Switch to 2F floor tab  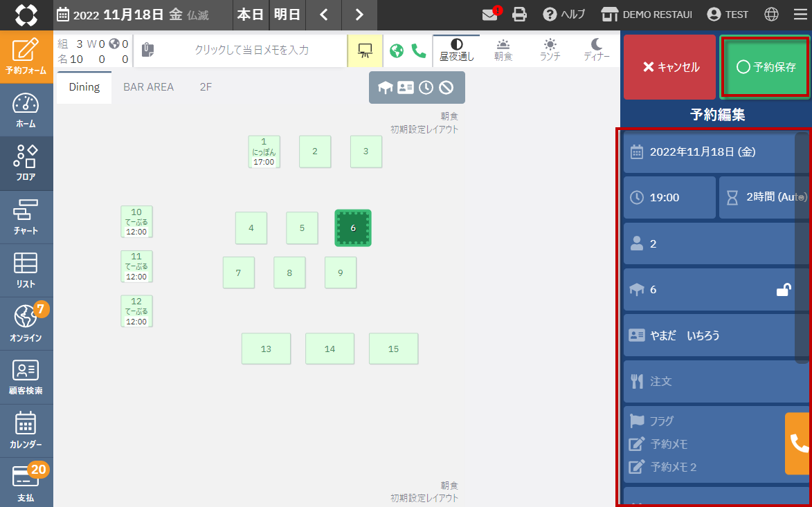coord(206,87)
